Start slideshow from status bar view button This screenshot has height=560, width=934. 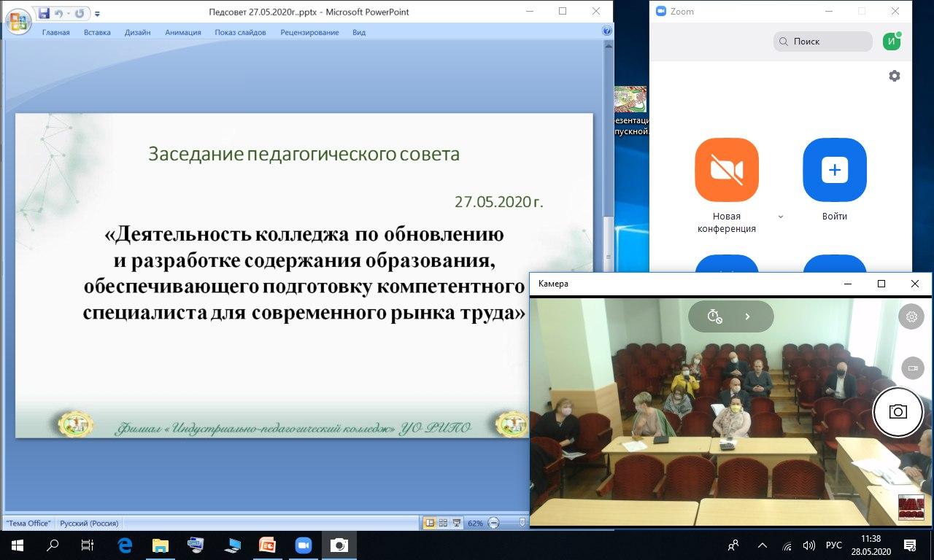pyautogui.click(x=457, y=523)
